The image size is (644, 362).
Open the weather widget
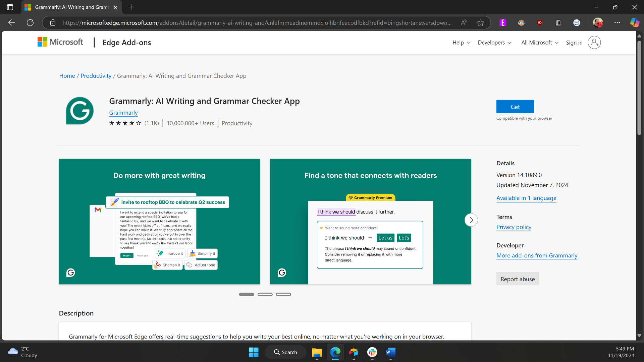[23, 352]
